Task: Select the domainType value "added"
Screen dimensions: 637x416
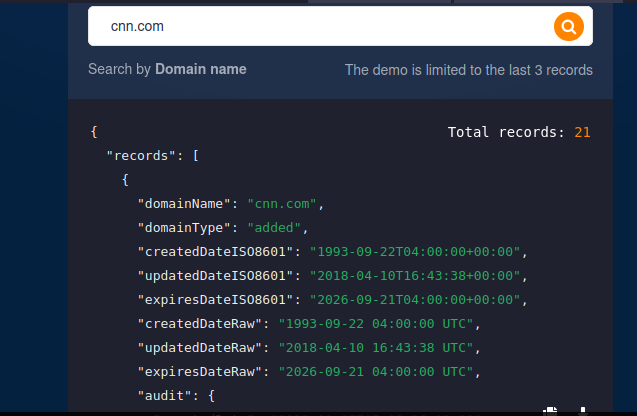Action: pyautogui.click(x=274, y=228)
